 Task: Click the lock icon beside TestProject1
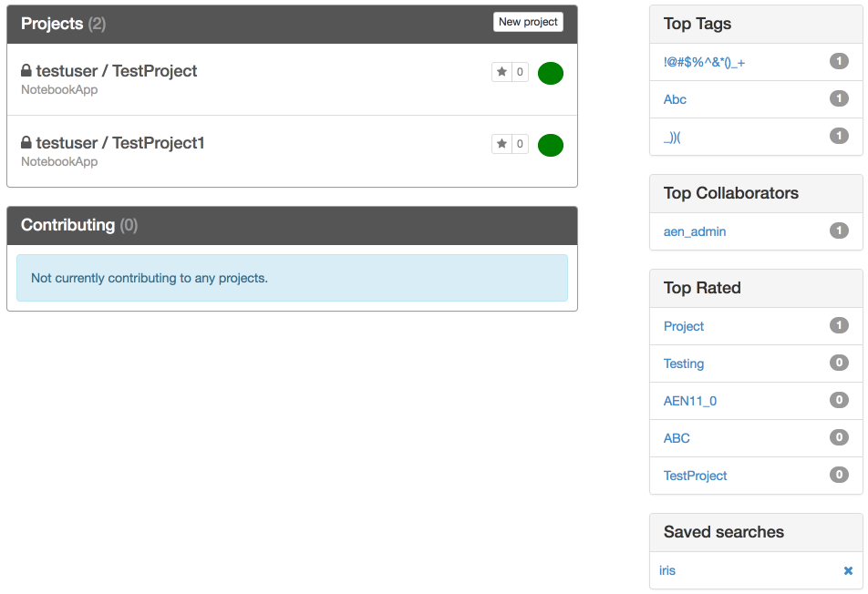click(26, 142)
